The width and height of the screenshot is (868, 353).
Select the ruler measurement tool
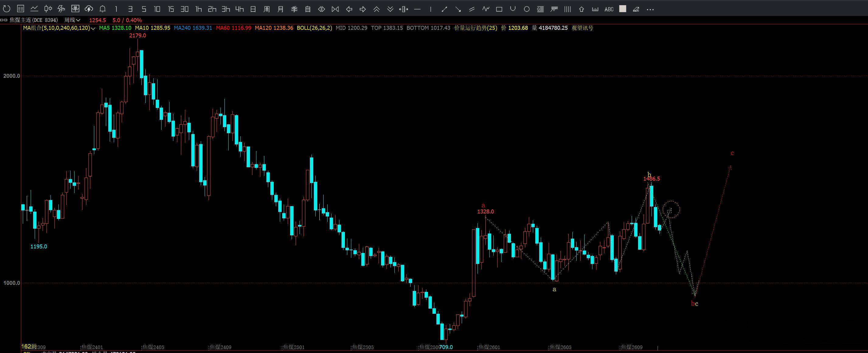[595, 9]
